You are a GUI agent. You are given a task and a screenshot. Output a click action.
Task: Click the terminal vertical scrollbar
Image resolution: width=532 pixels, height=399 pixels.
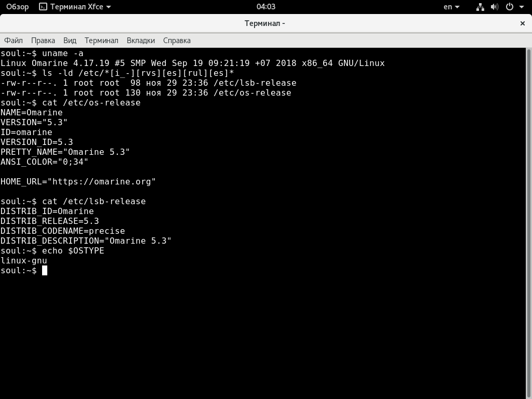point(528,223)
